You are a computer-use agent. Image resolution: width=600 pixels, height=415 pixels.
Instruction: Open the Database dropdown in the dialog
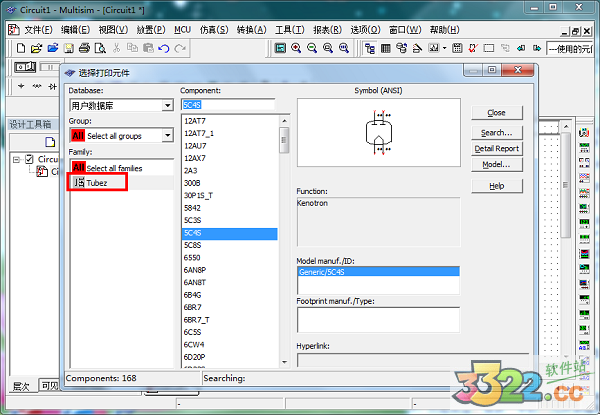[167, 105]
